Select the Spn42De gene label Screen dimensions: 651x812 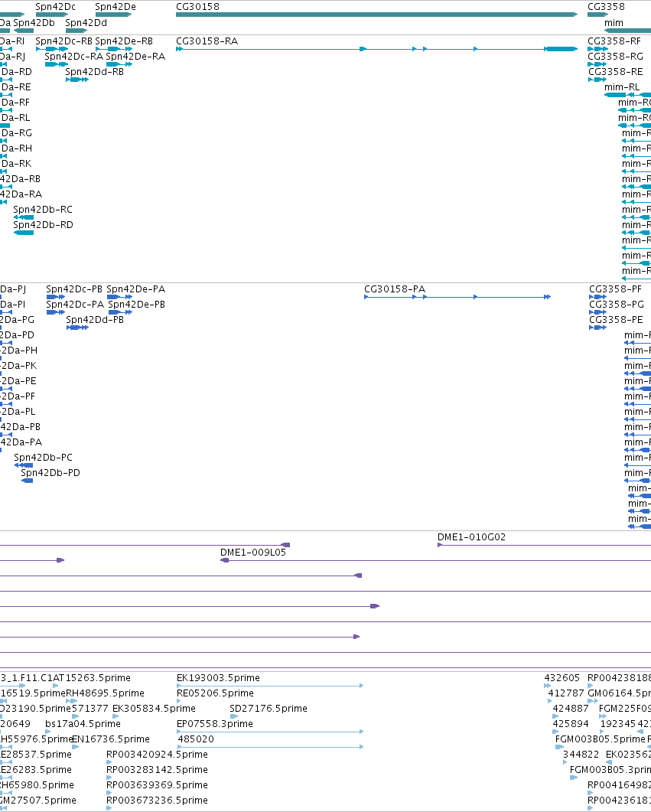click(116, 7)
